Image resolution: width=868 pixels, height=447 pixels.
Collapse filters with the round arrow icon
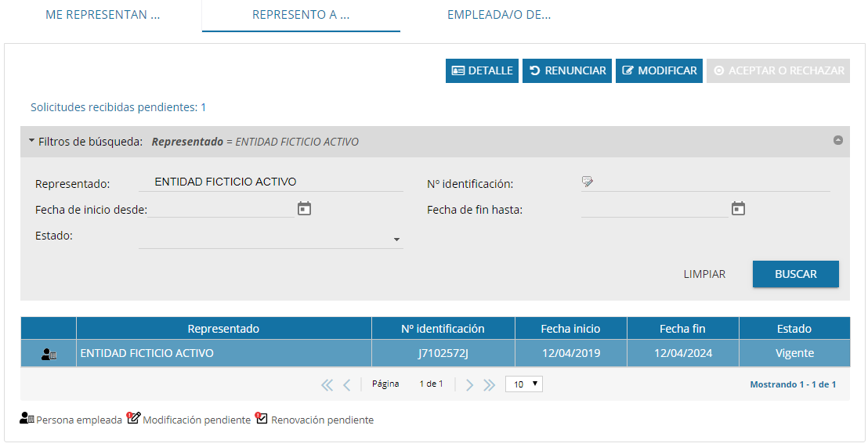[837, 141]
